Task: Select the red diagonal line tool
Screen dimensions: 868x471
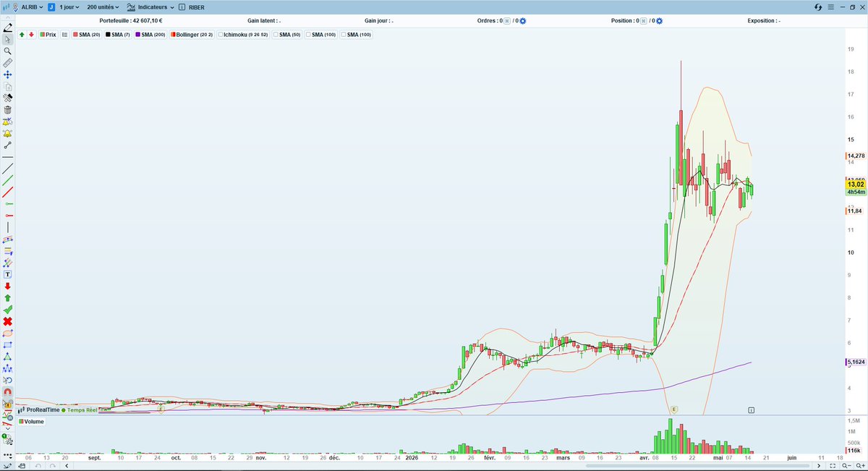Action: click(8, 192)
